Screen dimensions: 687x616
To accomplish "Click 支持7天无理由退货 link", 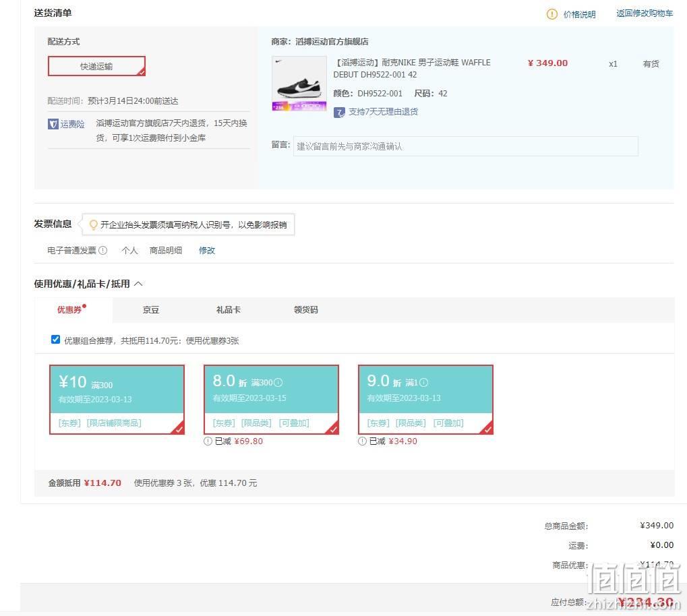I will (383, 112).
